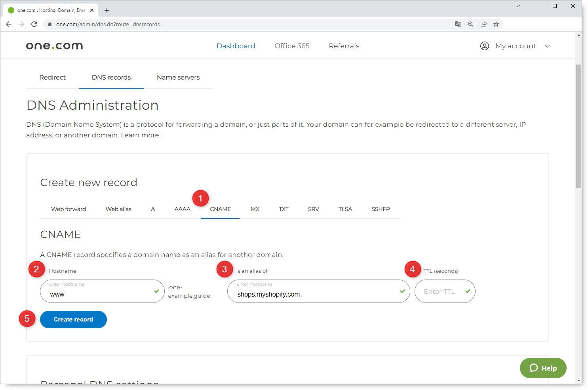
Task: Click the hostname field containing www
Action: (x=102, y=291)
